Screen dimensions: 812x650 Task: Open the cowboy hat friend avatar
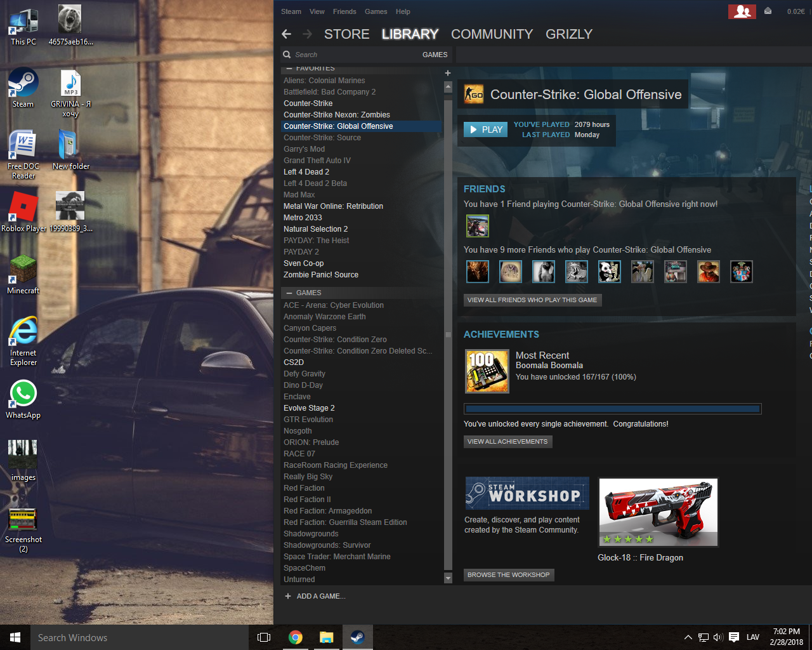click(x=709, y=272)
